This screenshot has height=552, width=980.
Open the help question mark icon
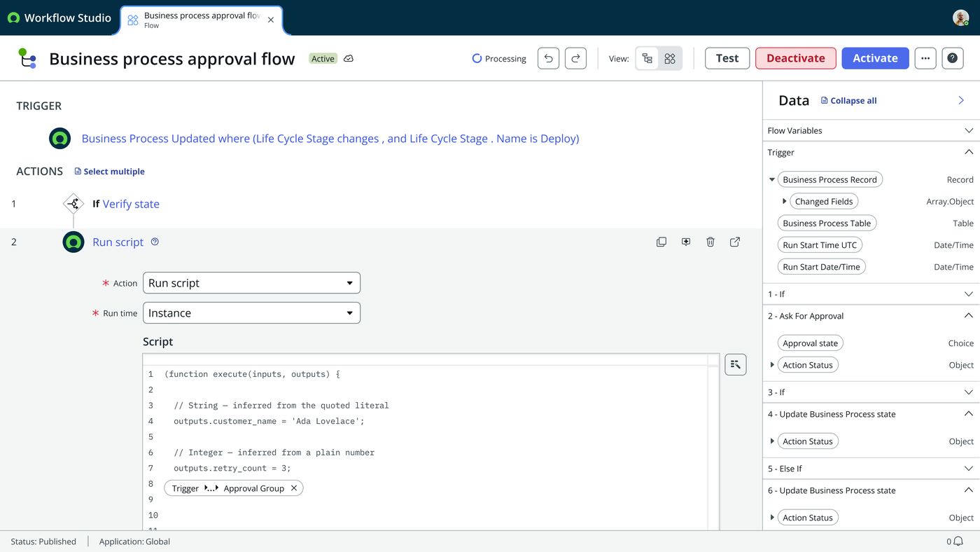[x=952, y=58]
